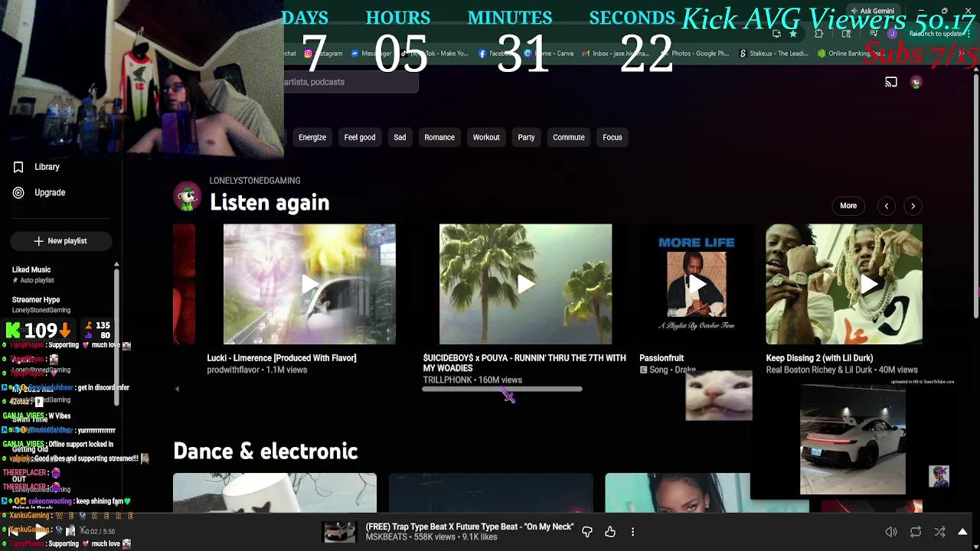Toggle repeat mode in player bar
The height and width of the screenshot is (551, 980).
tap(916, 532)
